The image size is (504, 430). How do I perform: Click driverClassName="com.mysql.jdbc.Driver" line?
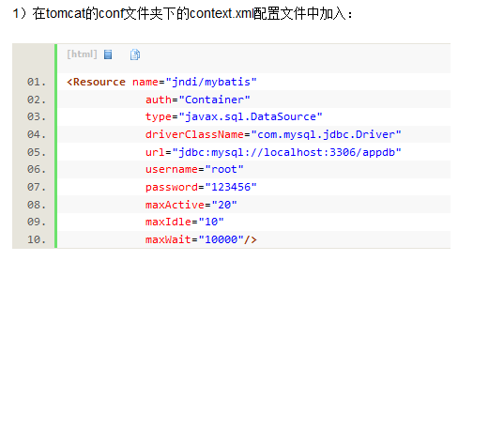(273, 134)
